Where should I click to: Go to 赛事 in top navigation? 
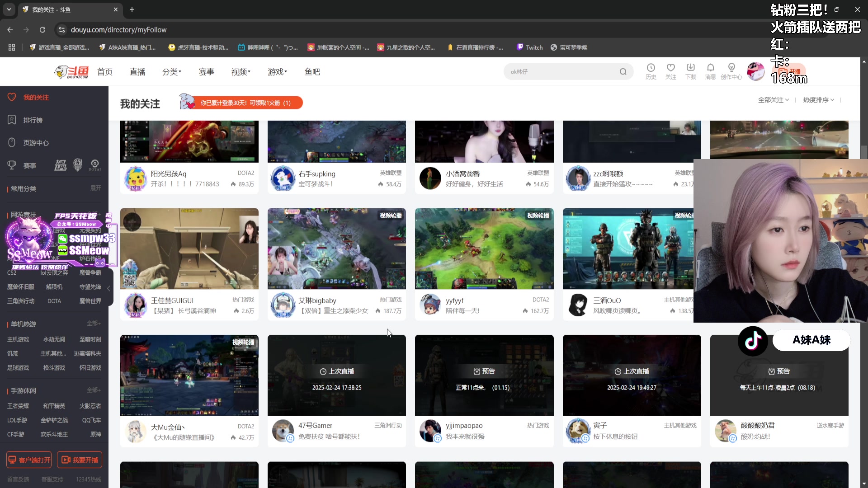pyautogui.click(x=207, y=72)
